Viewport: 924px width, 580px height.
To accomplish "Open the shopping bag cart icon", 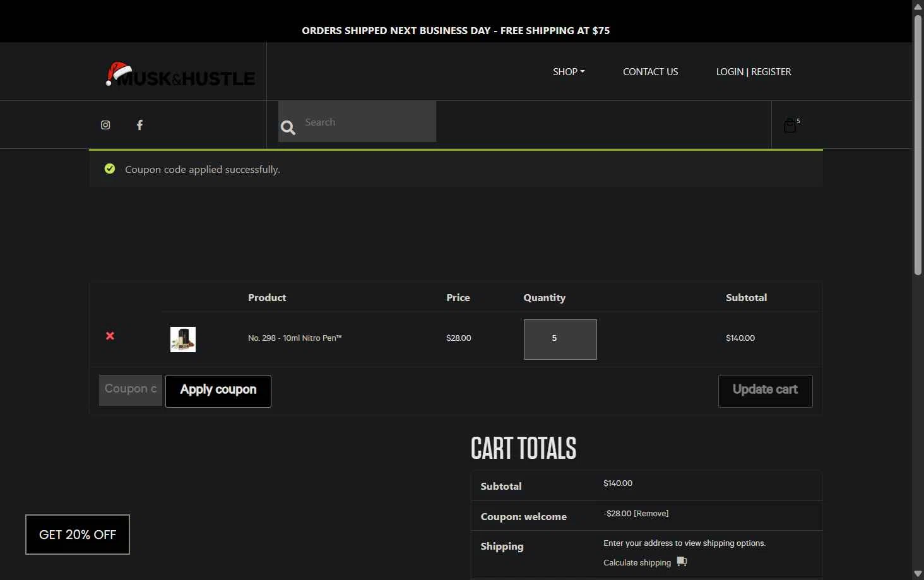I will coord(790,126).
